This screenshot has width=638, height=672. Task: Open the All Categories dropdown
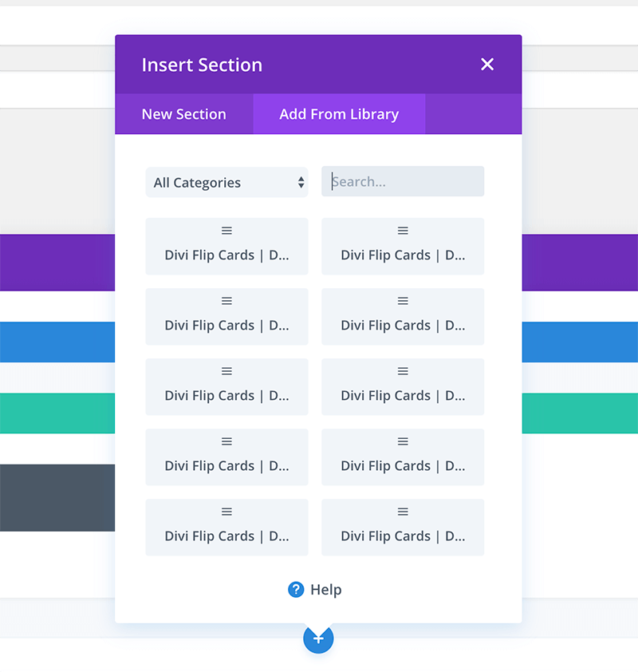[x=227, y=182]
